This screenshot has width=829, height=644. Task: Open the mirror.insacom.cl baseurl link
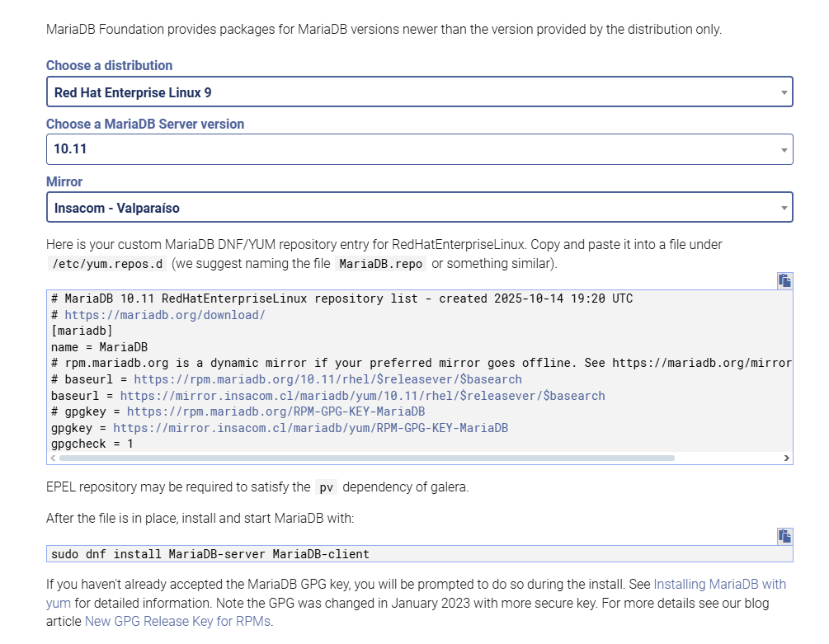tap(363, 396)
